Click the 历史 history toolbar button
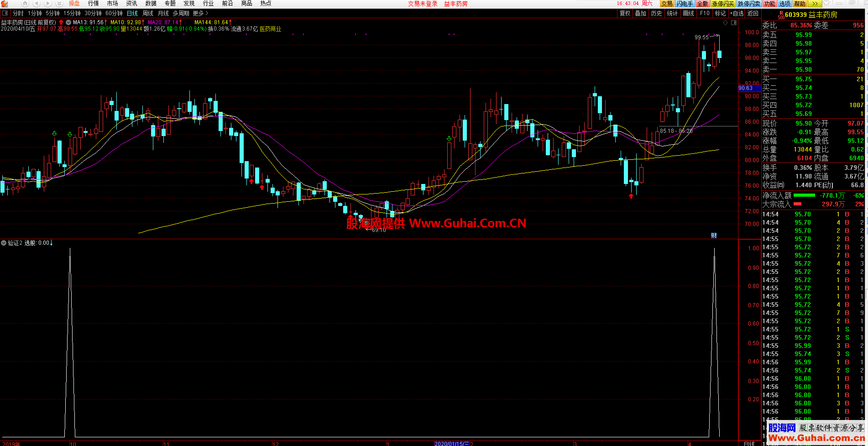Viewport: 868px width, 446px height. coord(656,13)
